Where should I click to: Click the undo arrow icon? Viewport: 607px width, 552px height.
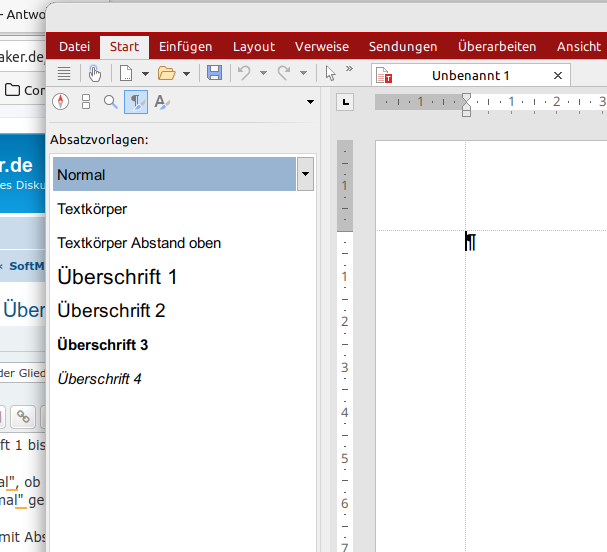[242, 73]
